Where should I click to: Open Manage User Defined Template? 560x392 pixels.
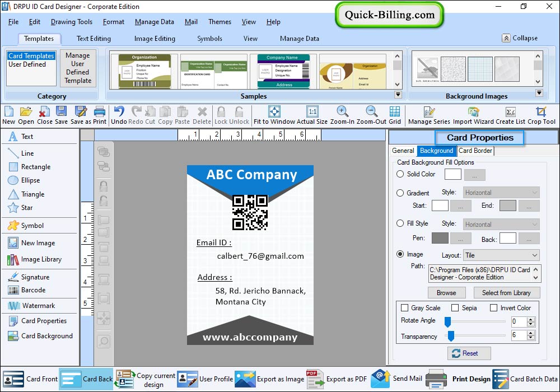[78, 68]
